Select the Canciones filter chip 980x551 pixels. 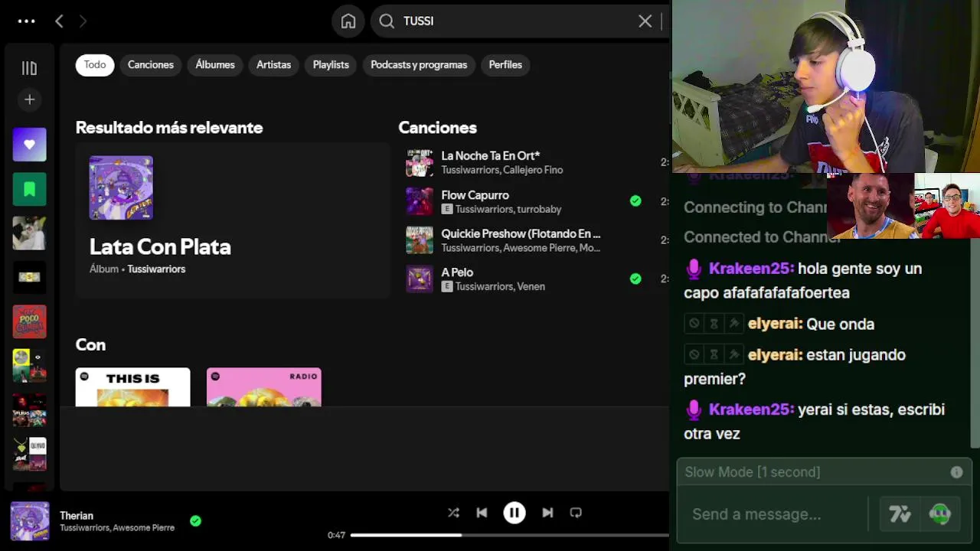[151, 65]
